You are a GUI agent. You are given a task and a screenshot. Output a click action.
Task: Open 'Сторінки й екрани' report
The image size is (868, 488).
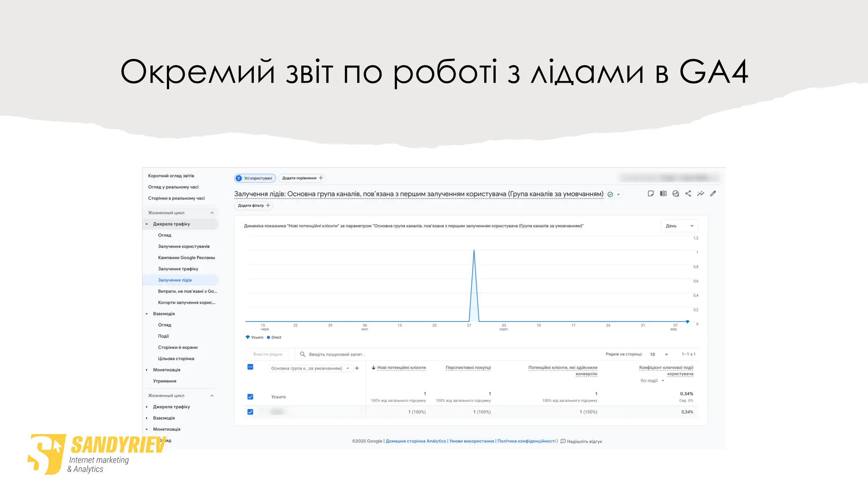click(x=178, y=347)
